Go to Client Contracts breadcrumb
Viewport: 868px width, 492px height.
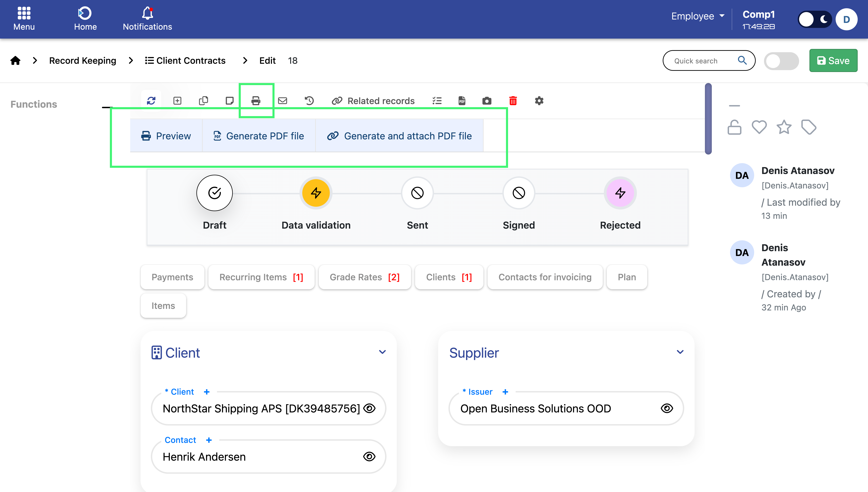pyautogui.click(x=185, y=60)
